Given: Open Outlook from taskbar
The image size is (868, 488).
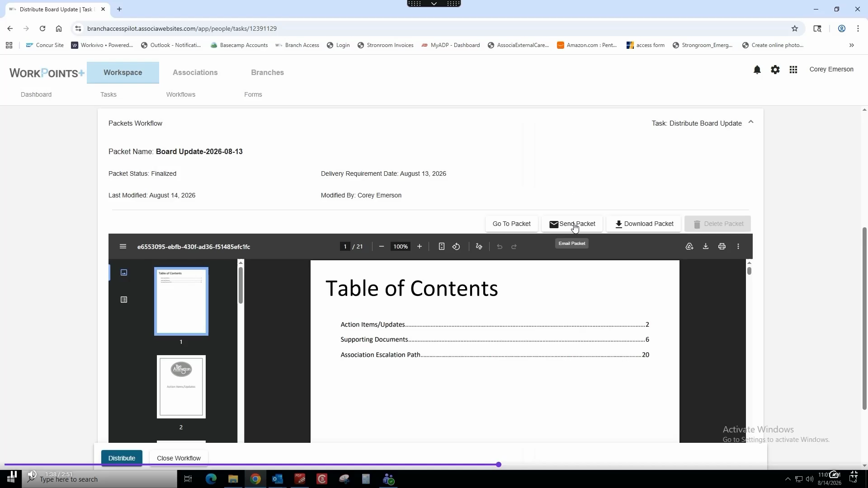Looking at the screenshot, I should click(x=278, y=479).
